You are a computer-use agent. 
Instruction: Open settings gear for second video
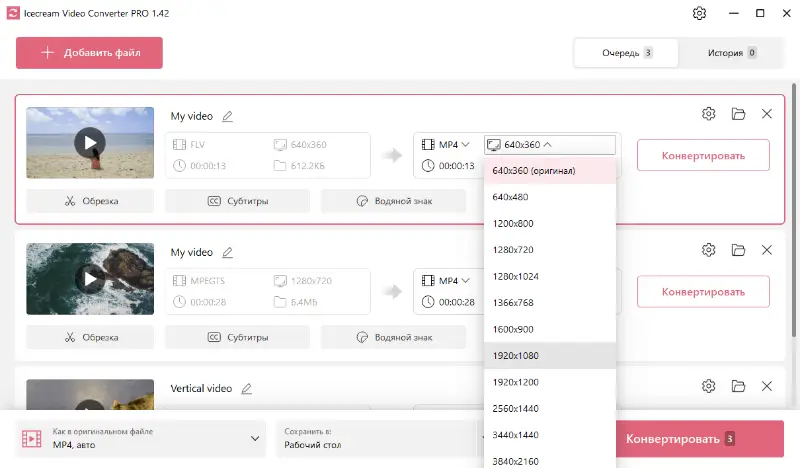point(709,250)
